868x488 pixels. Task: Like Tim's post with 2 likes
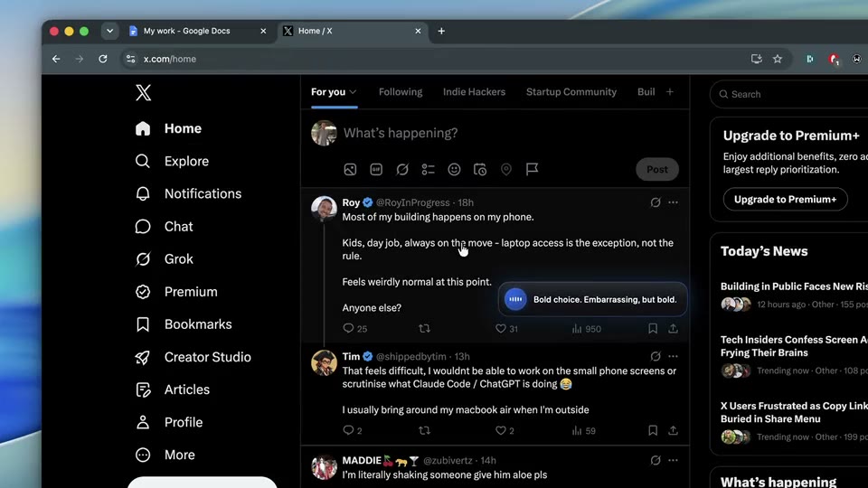[x=505, y=430]
